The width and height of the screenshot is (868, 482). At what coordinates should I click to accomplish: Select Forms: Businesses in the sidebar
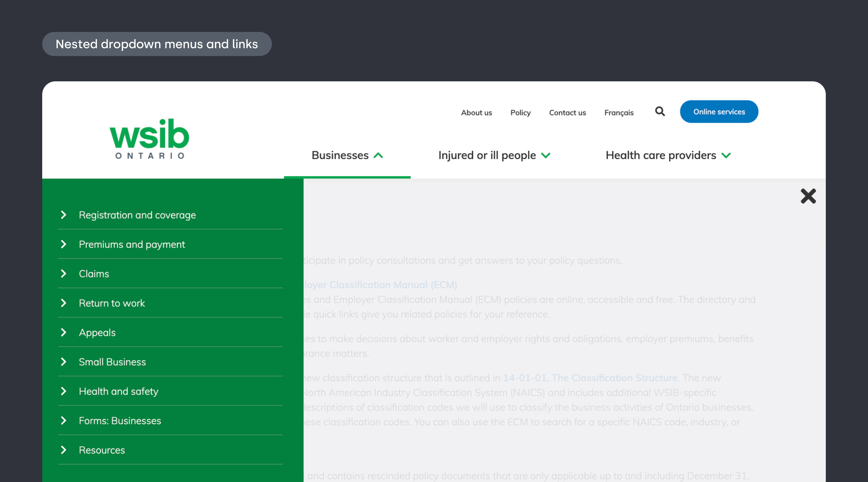(120, 420)
